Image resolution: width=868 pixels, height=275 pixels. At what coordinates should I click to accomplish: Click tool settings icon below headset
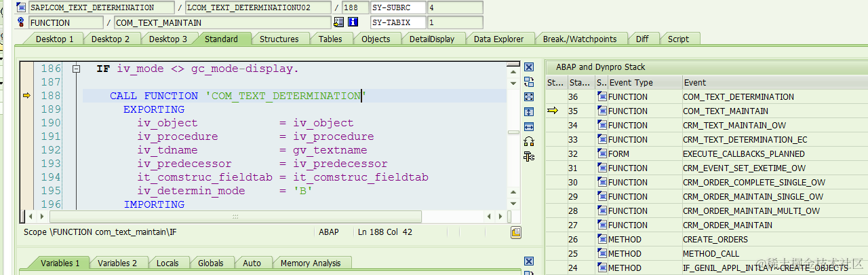pyautogui.click(x=529, y=157)
